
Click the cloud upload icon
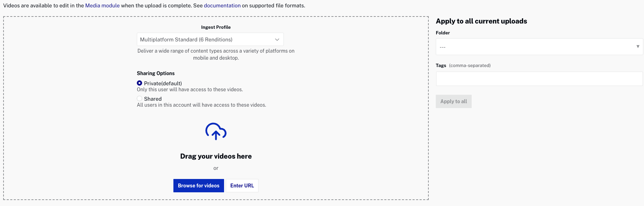pos(216,131)
